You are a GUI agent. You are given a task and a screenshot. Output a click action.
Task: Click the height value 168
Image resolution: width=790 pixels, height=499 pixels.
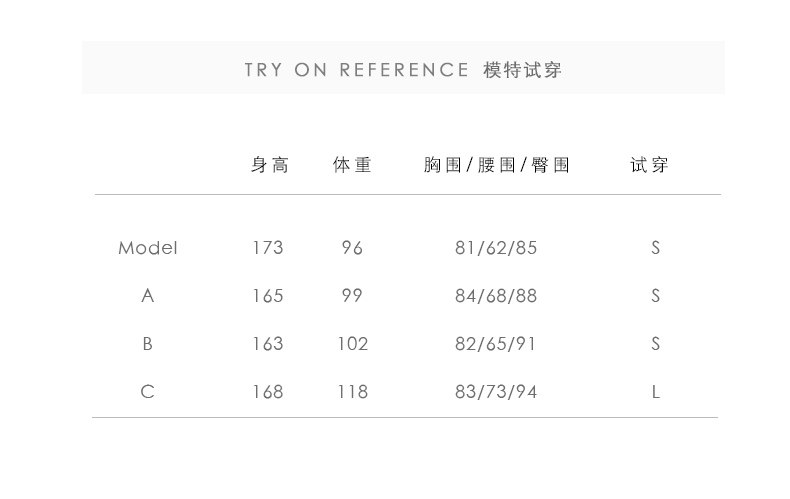point(268,392)
